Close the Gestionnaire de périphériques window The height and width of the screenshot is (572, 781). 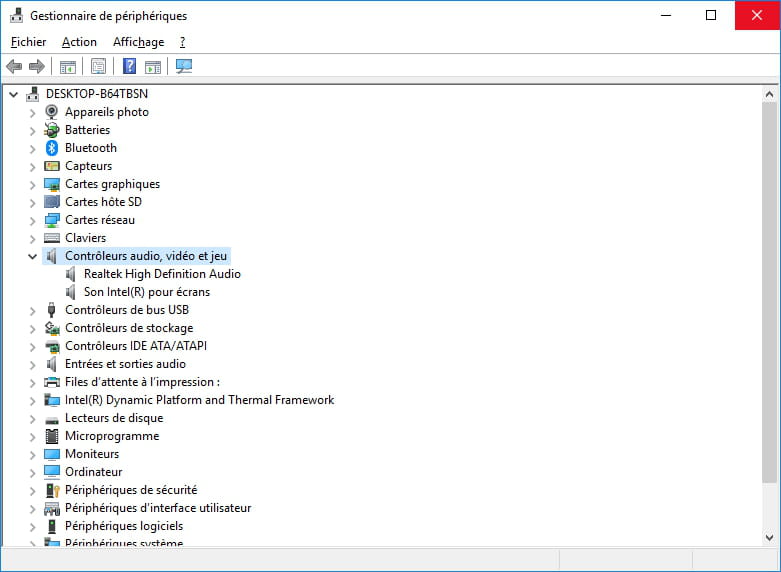[x=757, y=15]
